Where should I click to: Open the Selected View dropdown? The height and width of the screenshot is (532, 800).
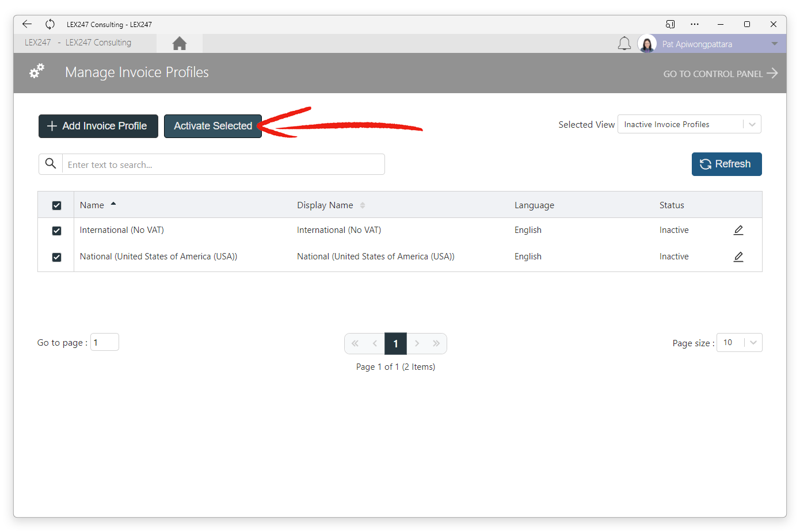pos(689,124)
